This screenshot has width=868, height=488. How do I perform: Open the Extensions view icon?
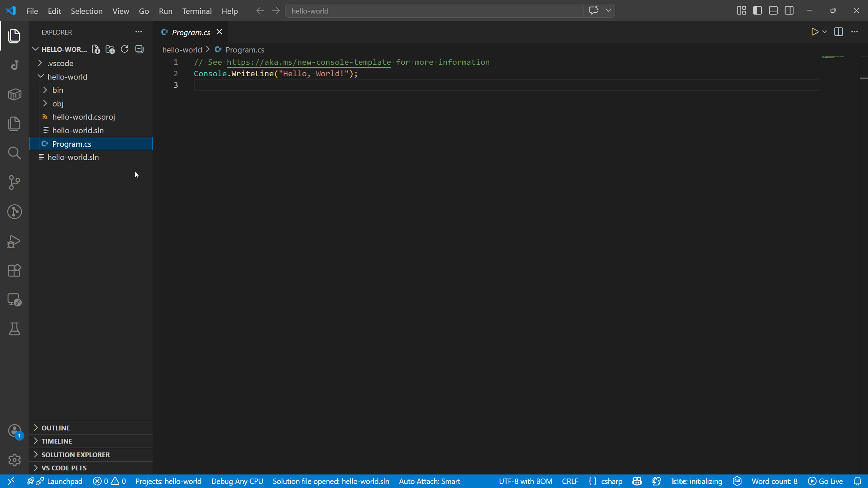coord(14,270)
